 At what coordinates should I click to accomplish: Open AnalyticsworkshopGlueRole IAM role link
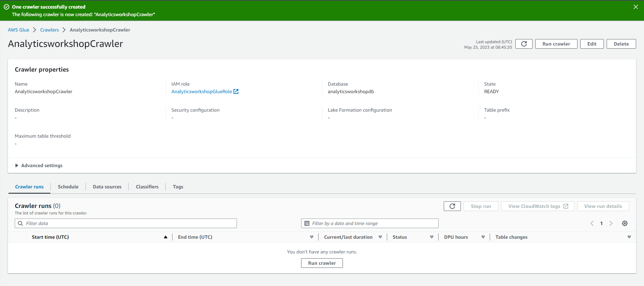pyautogui.click(x=202, y=91)
